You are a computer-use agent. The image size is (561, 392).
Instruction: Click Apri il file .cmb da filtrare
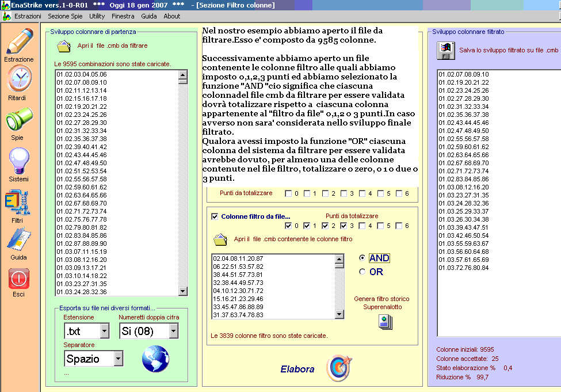112,45
